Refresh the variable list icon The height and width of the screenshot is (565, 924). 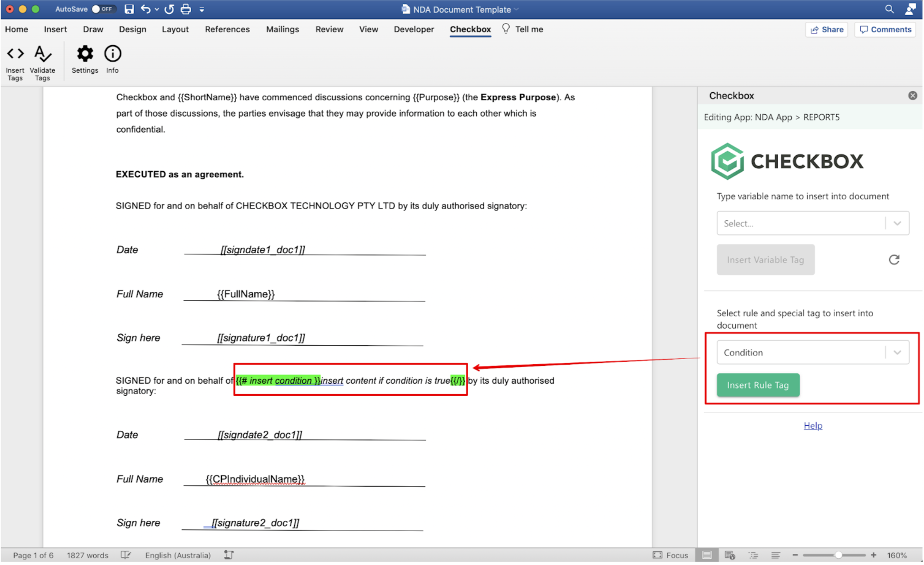[x=894, y=260]
